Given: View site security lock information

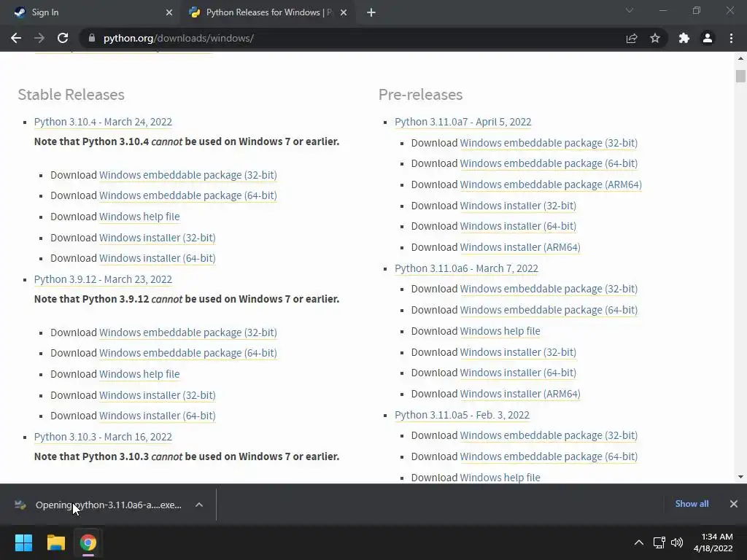Looking at the screenshot, I should (92, 38).
